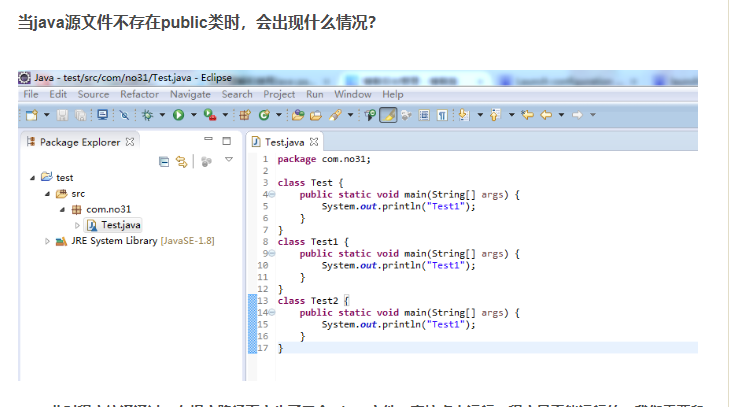The image size is (729, 407).
Task: Run the program with green play icon
Action: click(179, 115)
